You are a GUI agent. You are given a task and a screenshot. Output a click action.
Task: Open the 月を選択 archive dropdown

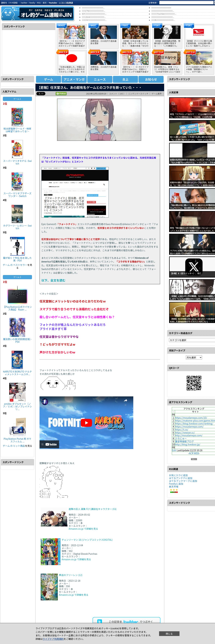[194, 357]
